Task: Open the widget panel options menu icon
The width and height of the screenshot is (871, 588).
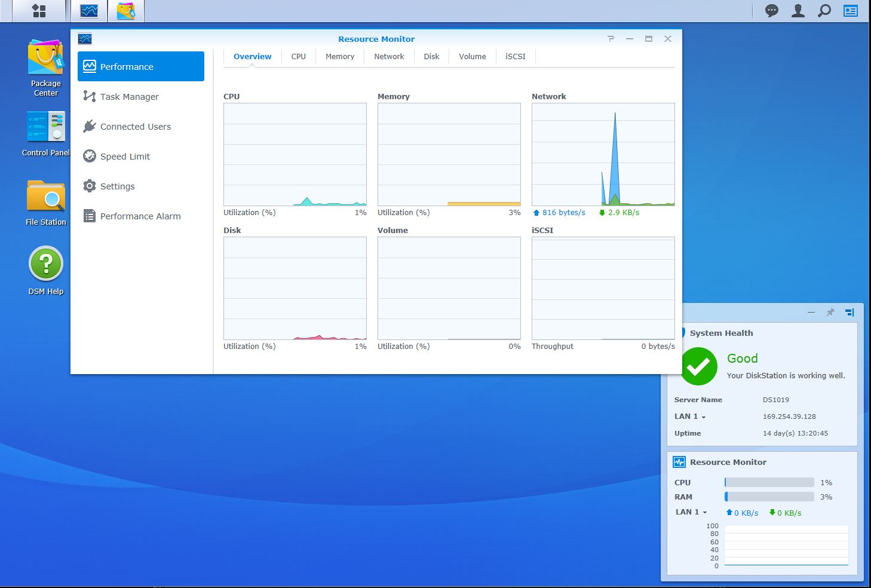Action: [849, 313]
